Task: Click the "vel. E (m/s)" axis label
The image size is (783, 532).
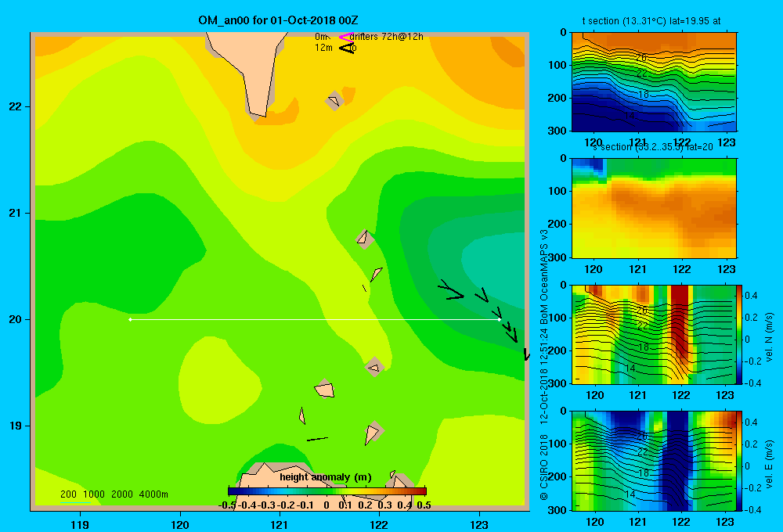Action: coord(770,463)
